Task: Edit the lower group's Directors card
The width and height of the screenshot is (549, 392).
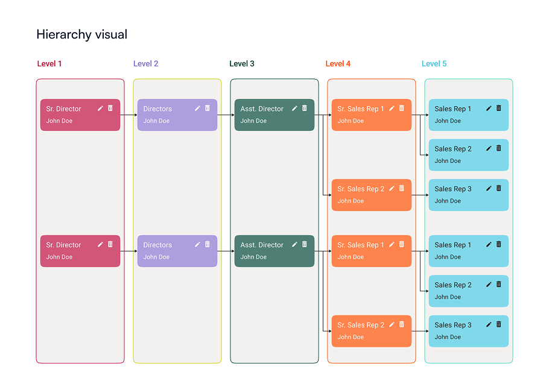Action: (x=197, y=245)
